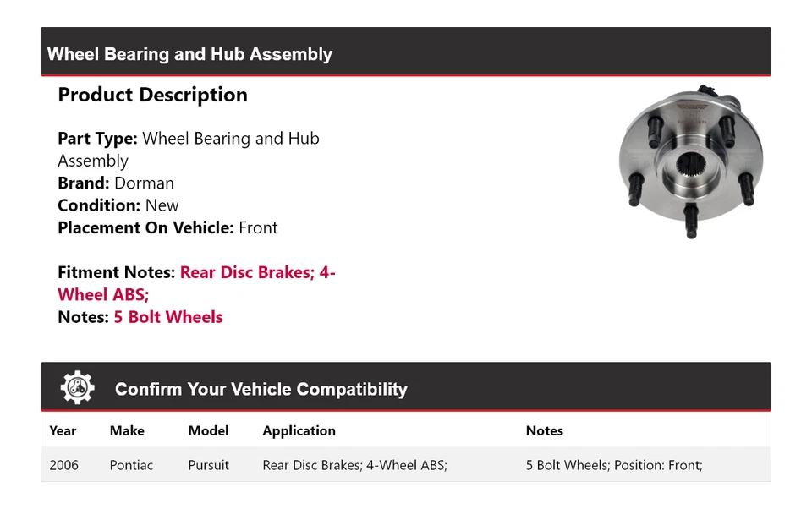The height and width of the screenshot is (509, 812).
Task: Click the Placement On Vehicle label
Action: pos(145,227)
